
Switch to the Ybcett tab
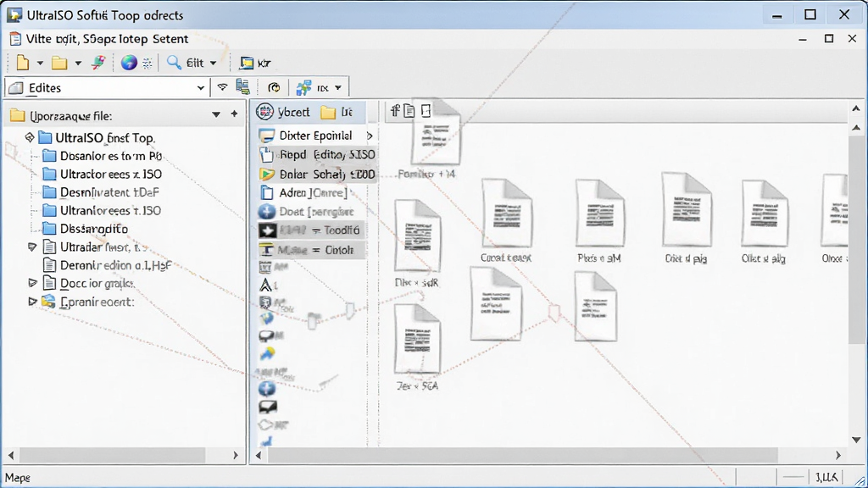tap(283, 112)
